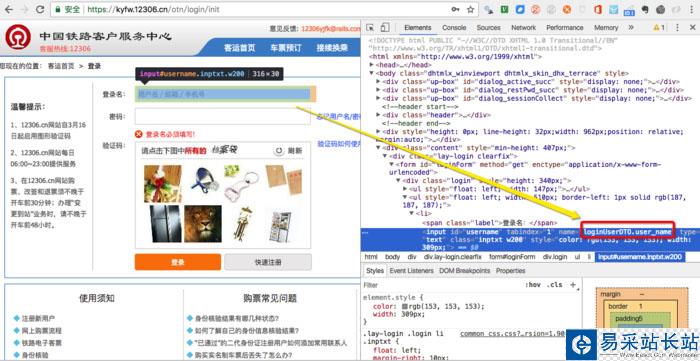Add a new style rule with the plus icon

tap(573, 285)
